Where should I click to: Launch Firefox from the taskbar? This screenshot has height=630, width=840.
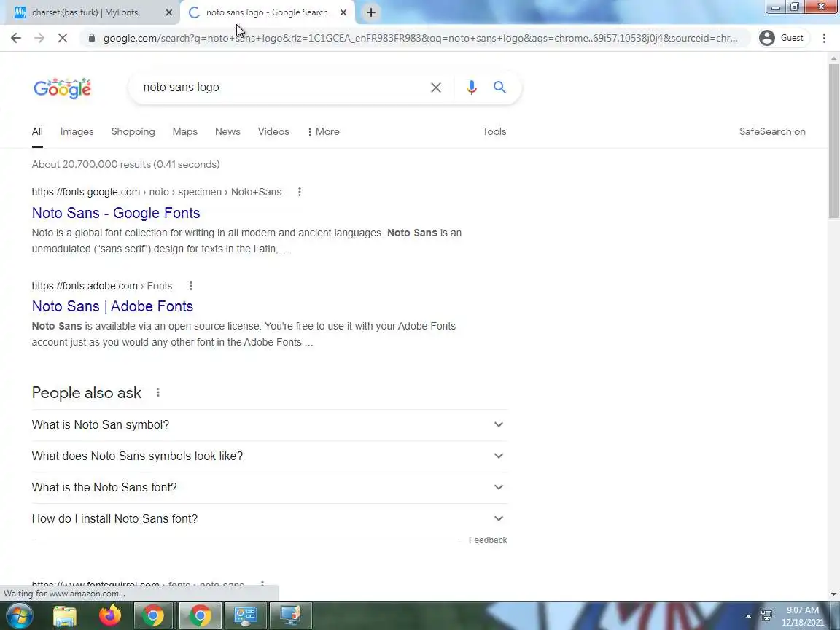click(x=110, y=615)
